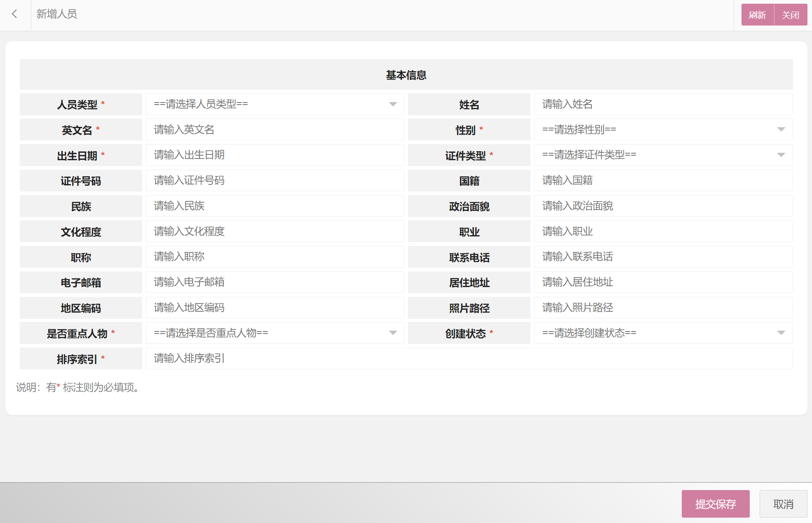Expand the 性别 selection dropdown
812x523 pixels.
tap(663, 130)
